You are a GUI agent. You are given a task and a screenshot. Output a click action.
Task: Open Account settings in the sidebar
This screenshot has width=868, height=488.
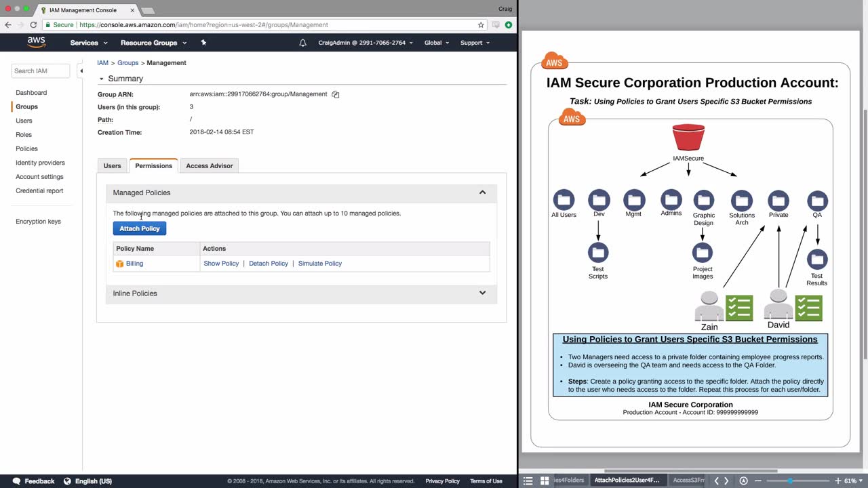[x=39, y=177]
